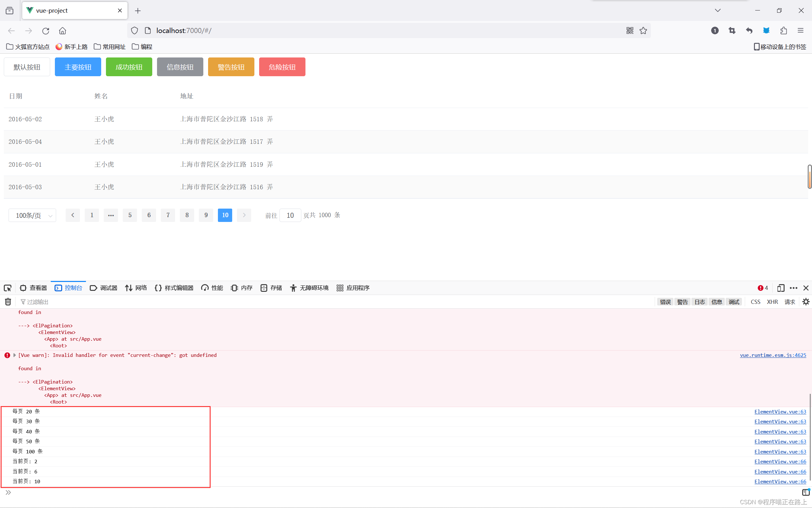The image size is (812, 508).
Task: Click the red error count badge
Action: point(763,288)
